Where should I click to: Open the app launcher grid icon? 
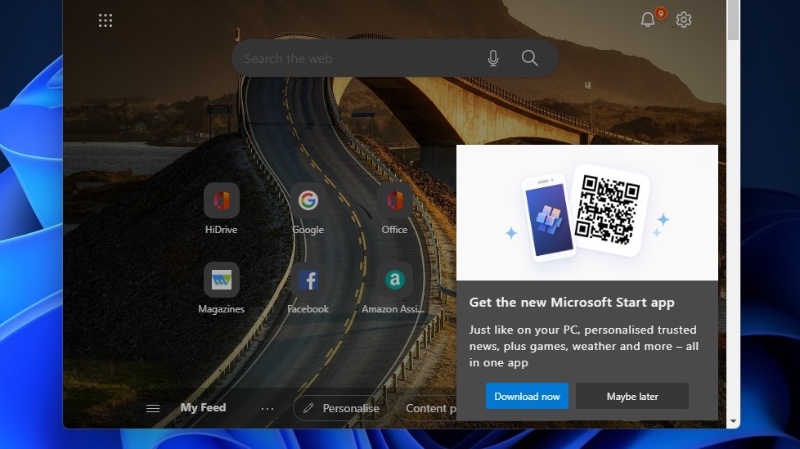coord(105,20)
